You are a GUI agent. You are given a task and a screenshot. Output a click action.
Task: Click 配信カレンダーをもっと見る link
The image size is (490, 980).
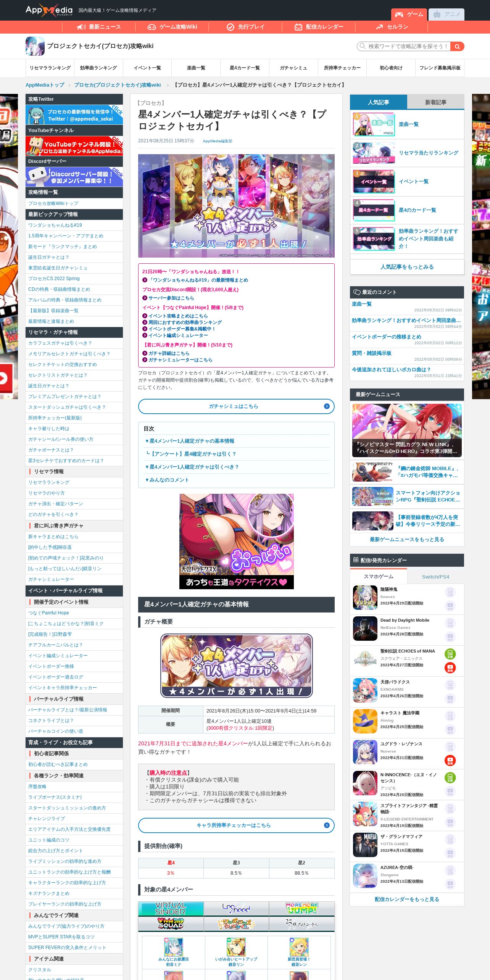pyautogui.click(x=407, y=899)
